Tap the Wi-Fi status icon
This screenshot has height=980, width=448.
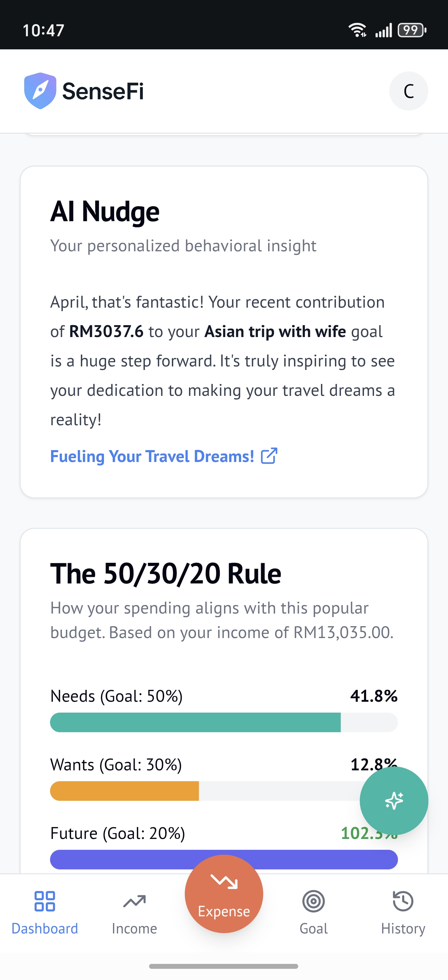[357, 30]
